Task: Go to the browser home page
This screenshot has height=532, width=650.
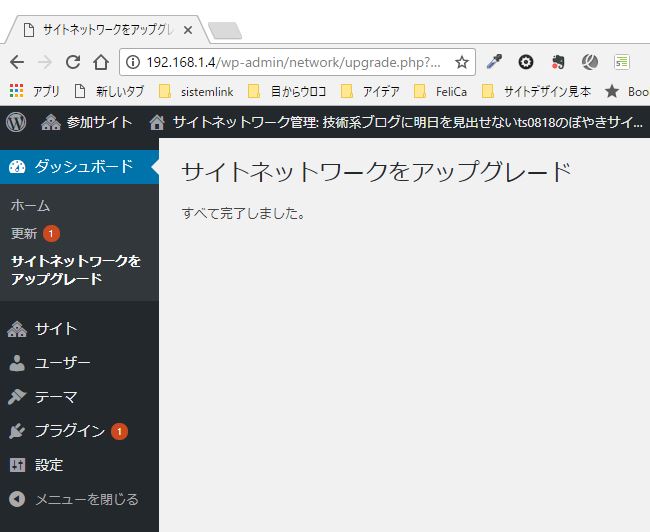Action: (x=101, y=63)
